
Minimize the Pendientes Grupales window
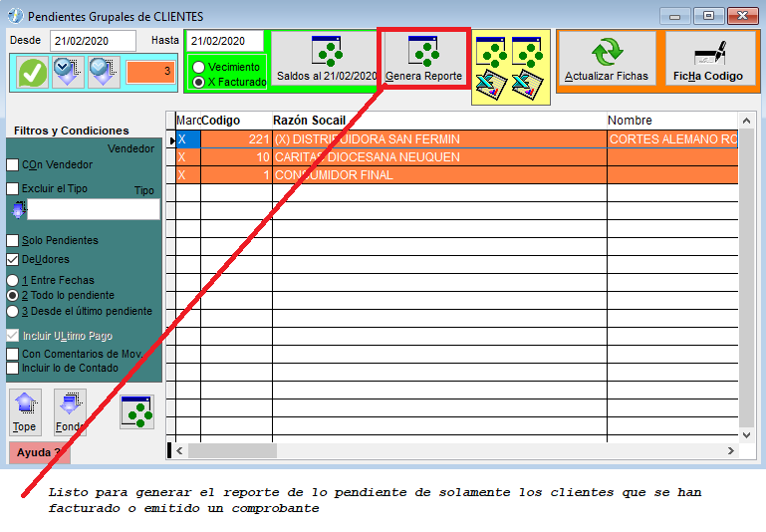674,16
